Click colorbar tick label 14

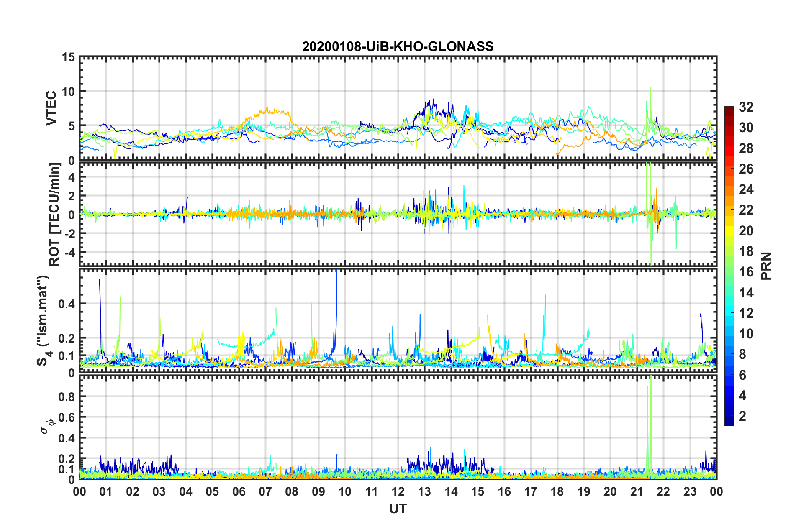[746, 293]
